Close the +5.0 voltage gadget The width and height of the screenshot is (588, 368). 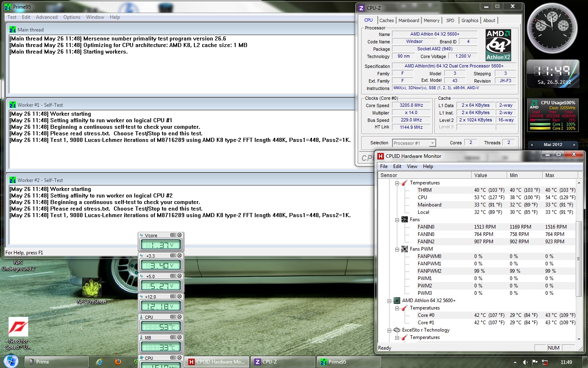tap(179, 276)
